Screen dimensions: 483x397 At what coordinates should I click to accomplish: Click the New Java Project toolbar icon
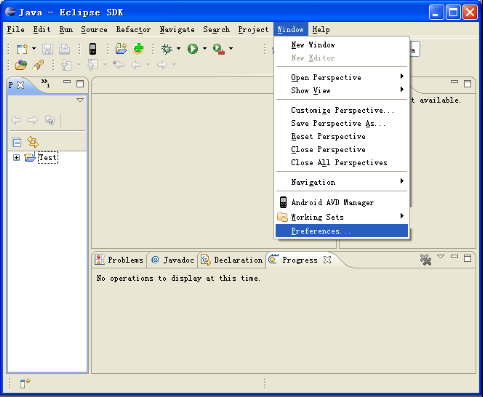(x=121, y=49)
